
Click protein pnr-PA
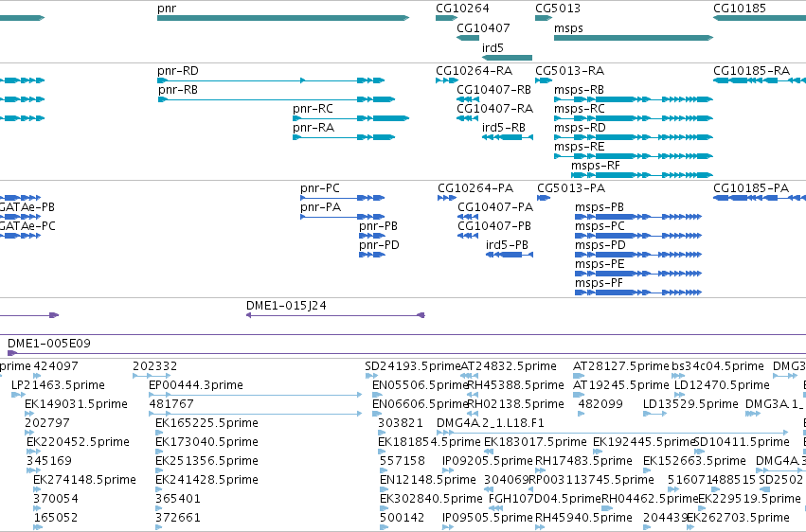(342, 217)
